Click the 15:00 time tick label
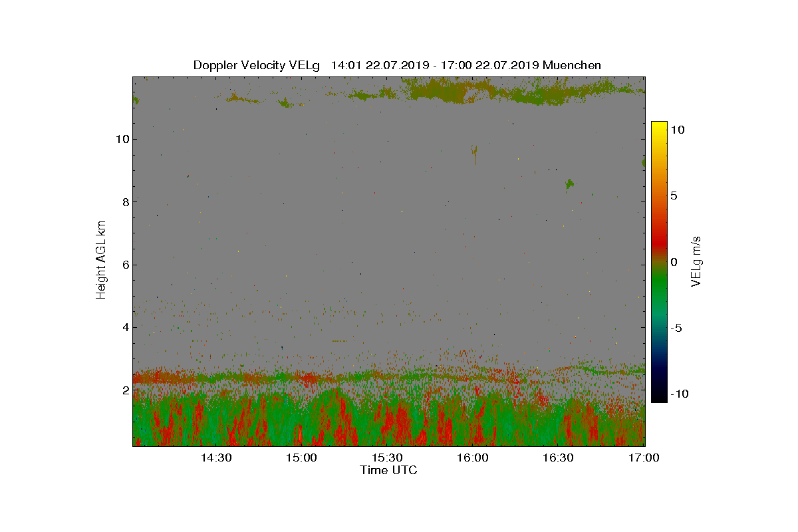The width and height of the screenshot is (798, 532). [x=302, y=458]
